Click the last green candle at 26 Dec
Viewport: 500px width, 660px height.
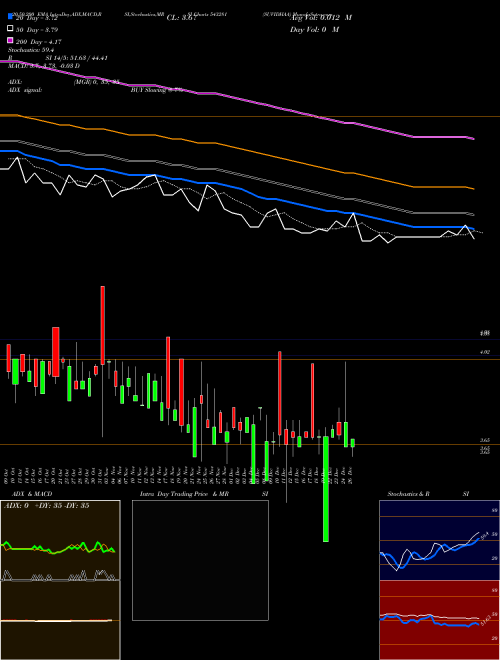point(353,443)
